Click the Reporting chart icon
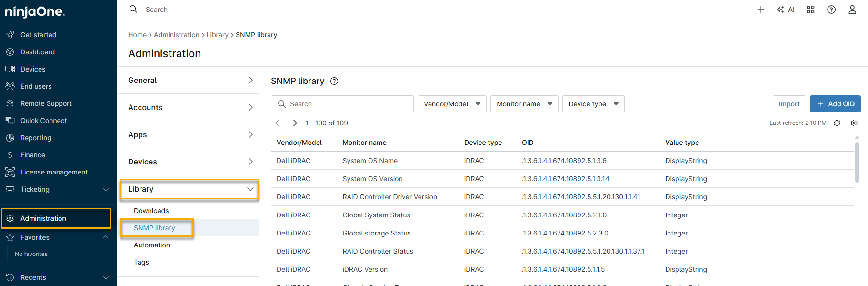The height and width of the screenshot is (286, 868). point(10,138)
